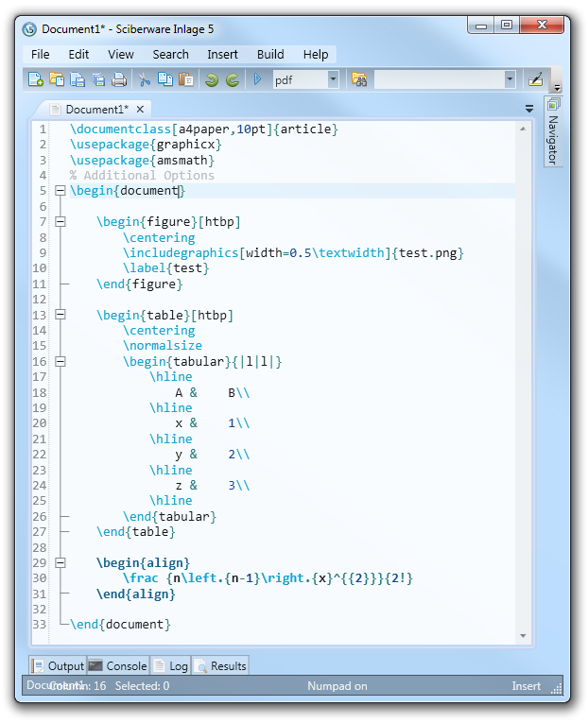The height and width of the screenshot is (723, 588).
Task: Click the Sciberware Inlage title bar icon
Action: [x=29, y=29]
